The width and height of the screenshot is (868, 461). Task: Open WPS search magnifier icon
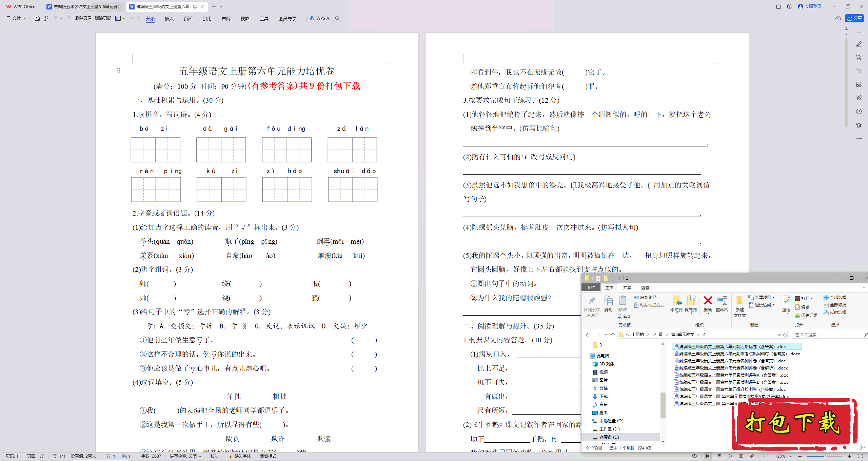338,18
